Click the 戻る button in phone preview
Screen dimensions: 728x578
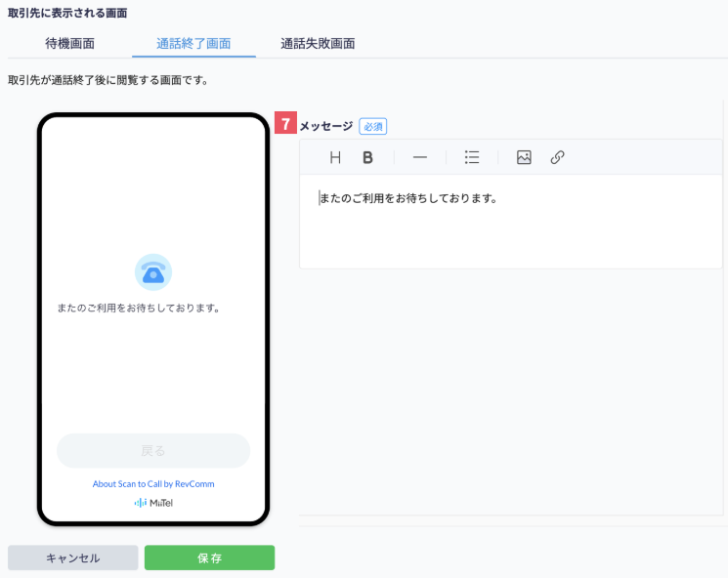coord(153,450)
